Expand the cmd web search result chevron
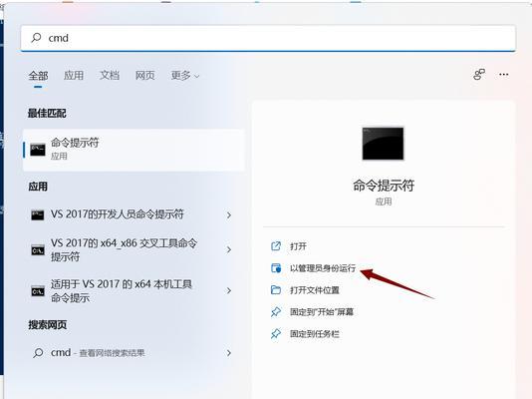The image size is (532, 399). pos(229,353)
